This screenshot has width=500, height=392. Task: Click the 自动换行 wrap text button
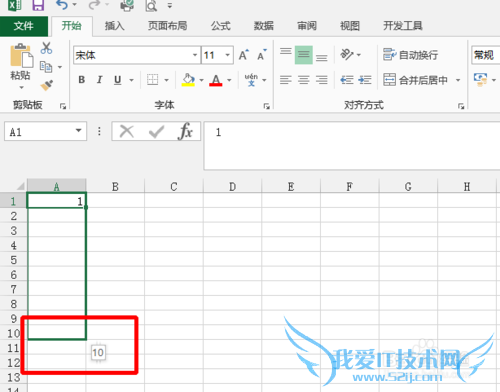pyautogui.click(x=411, y=55)
